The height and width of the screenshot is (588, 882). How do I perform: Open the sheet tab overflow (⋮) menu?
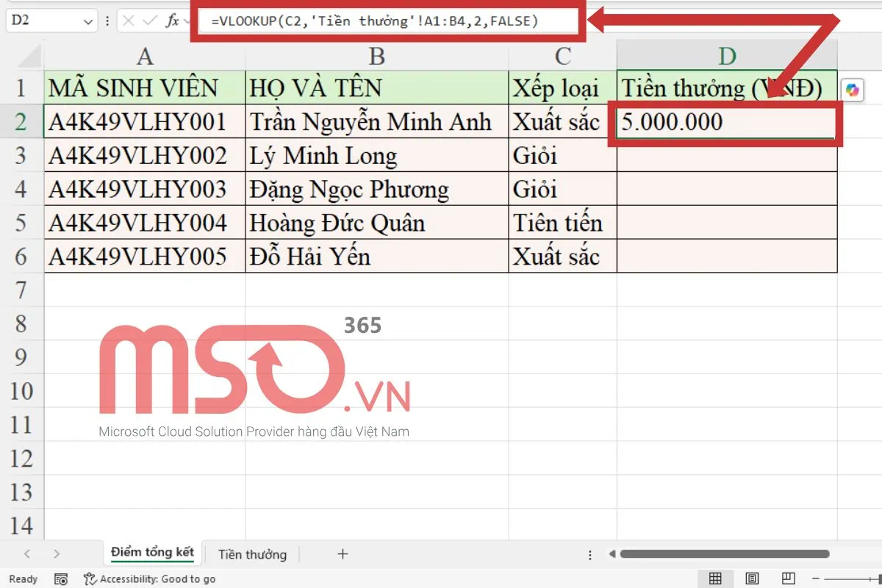point(590,554)
